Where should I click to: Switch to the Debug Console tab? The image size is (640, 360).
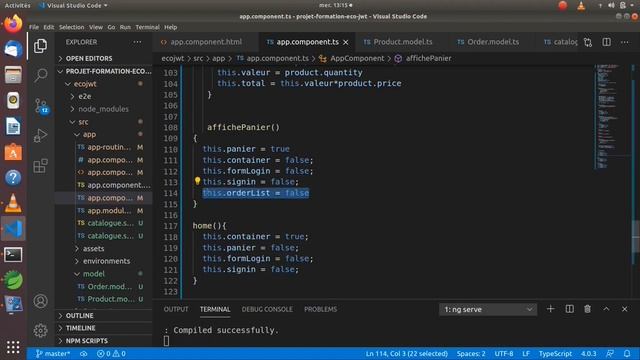click(267, 309)
